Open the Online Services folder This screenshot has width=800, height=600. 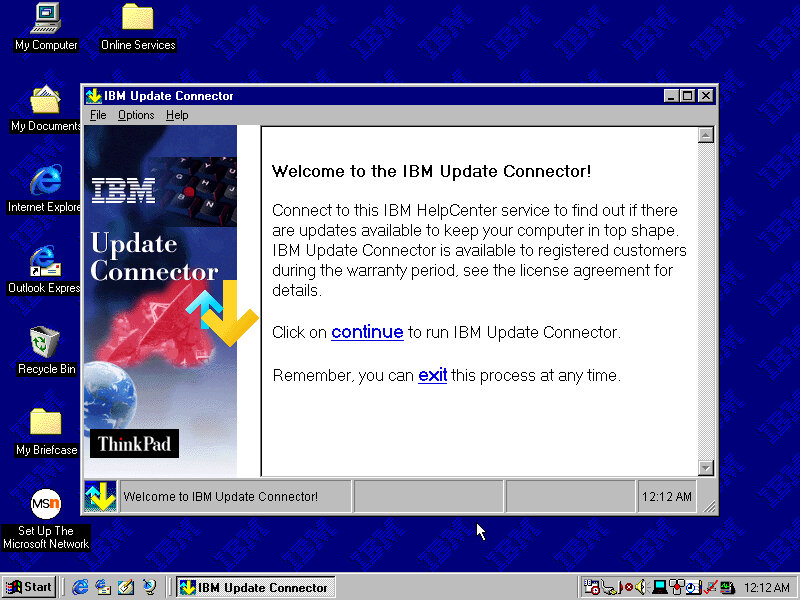click(x=137, y=18)
